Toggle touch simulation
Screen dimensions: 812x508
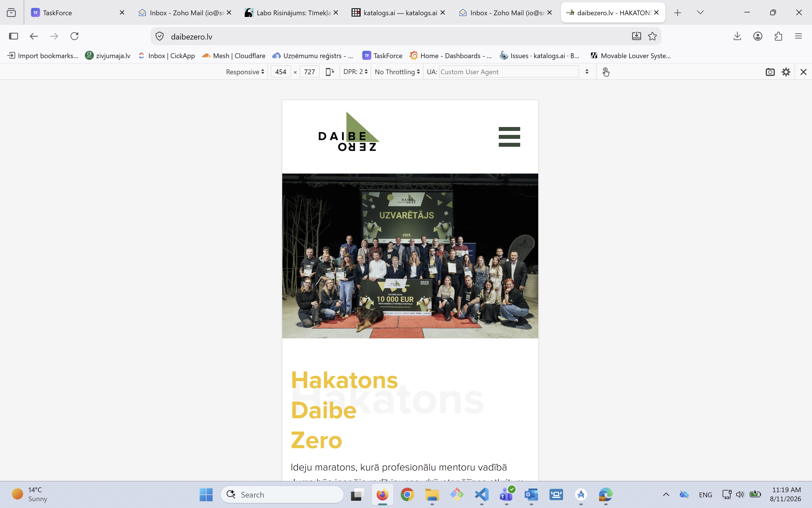click(606, 72)
